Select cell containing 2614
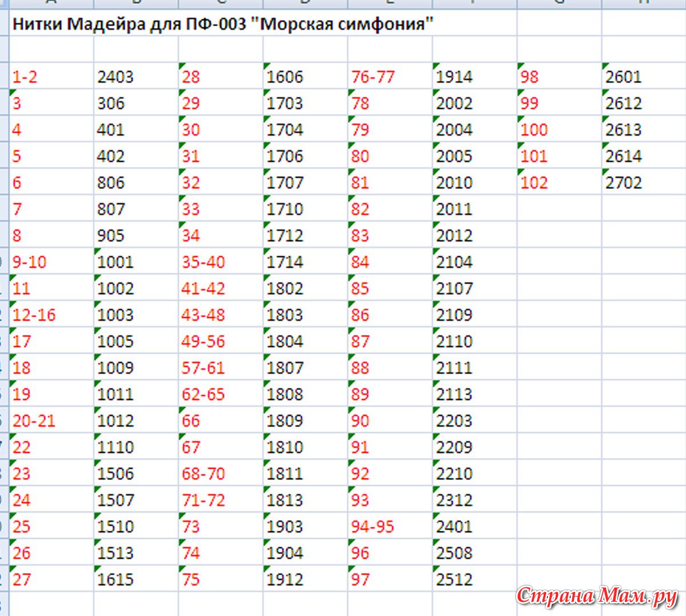Image resolution: width=686 pixels, height=616 pixels. pos(644,156)
